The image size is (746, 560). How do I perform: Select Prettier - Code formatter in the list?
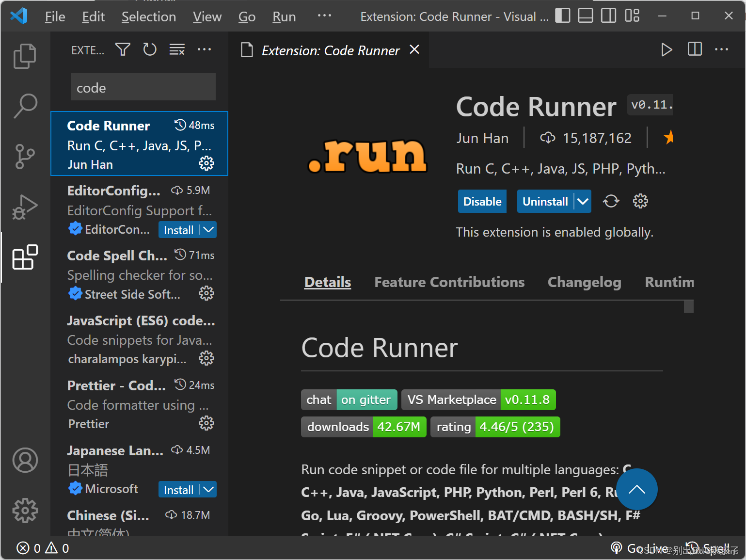(x=139, y=404)
